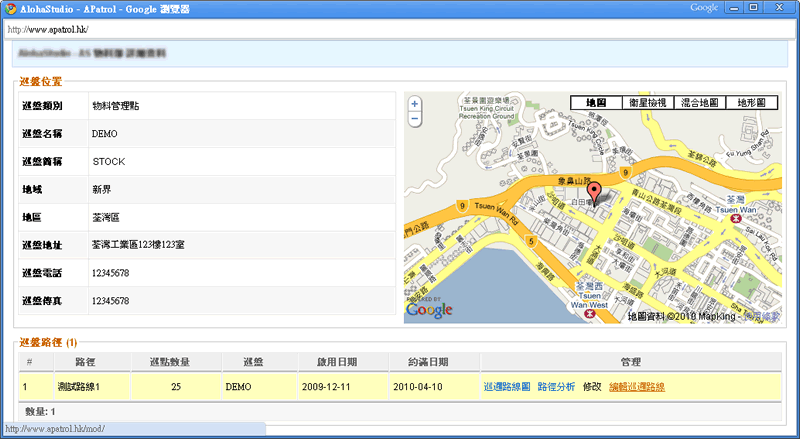The width and height of the screenshot is (800, 439).
Task: Open the 編輯巡邏路線 link
Action: [637, 387]
